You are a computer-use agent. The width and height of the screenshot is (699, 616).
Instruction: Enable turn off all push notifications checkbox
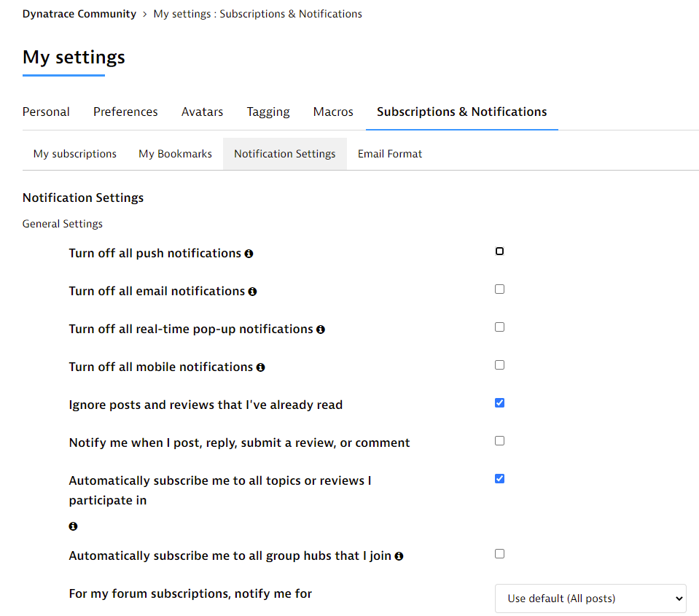point(499,252)
